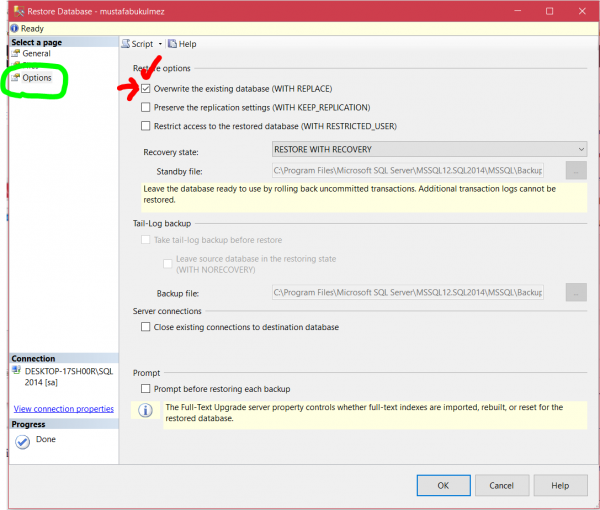Screen dimensions: 600x510
Task: Click the 'Tail-Log backup' section label
Action: coord(162,223)
